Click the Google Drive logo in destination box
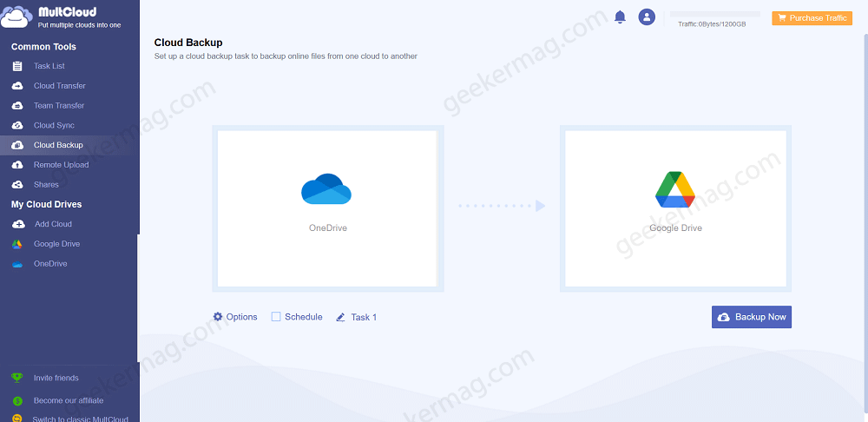This screenshot has height=422, width=868. click(x=675, y=190)
